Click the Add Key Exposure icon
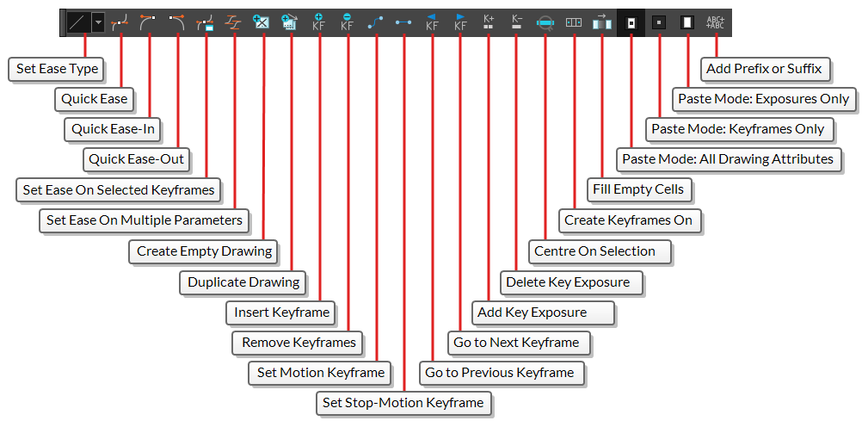This screenshot has height=427, width=868. click(489, 22)
